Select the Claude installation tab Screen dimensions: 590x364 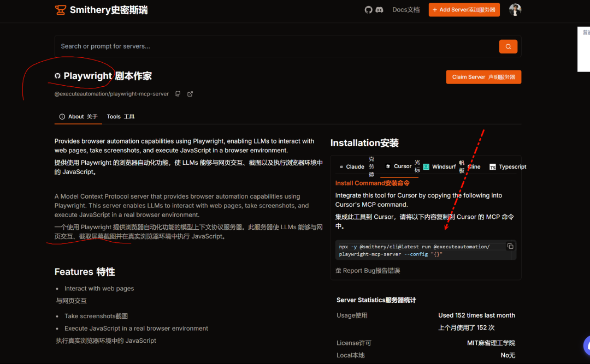356,166
